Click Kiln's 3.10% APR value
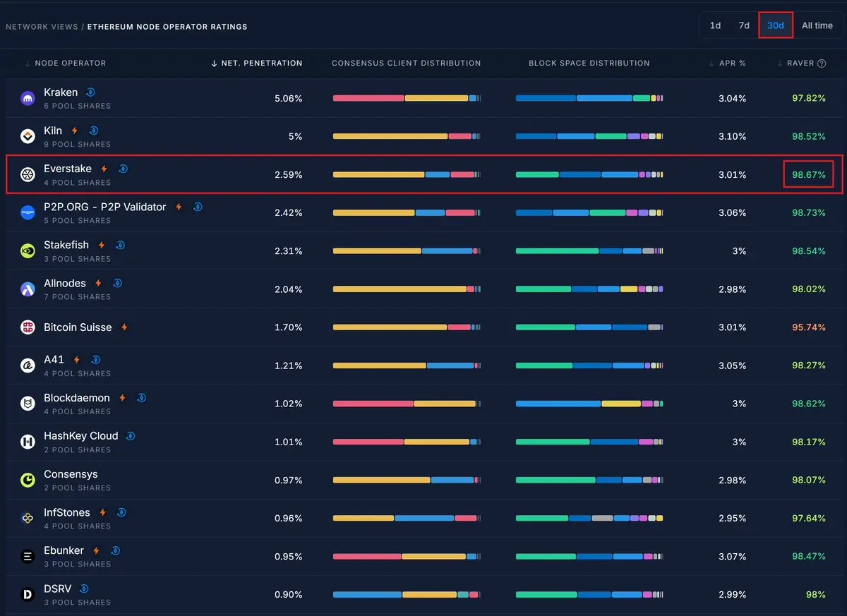 pos(733,136)
